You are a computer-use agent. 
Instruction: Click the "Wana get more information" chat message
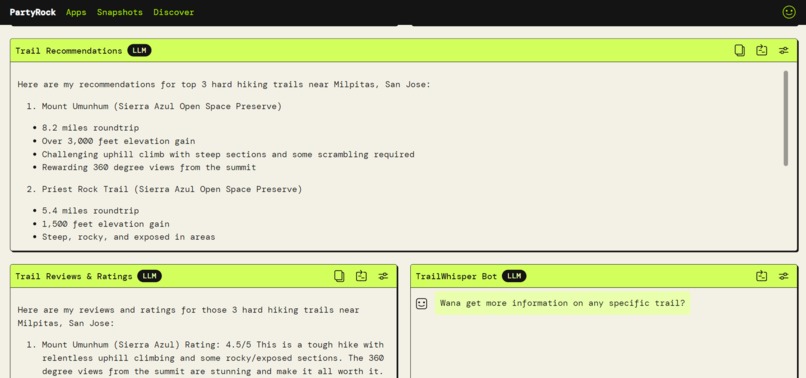tap(562, 303)
